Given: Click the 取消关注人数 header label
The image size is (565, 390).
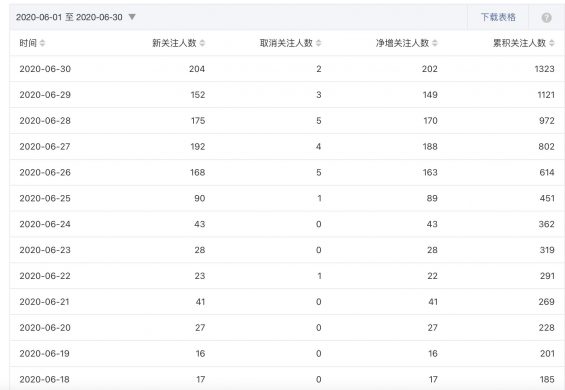Looking at the screenshot, I should pos(286,43).
